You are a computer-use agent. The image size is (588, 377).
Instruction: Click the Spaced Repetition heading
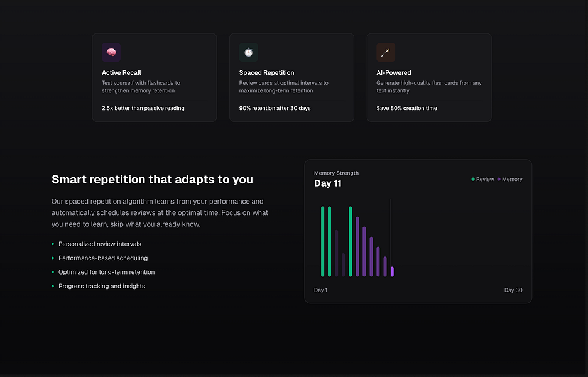pyautogui.click(x=266, y=73)
